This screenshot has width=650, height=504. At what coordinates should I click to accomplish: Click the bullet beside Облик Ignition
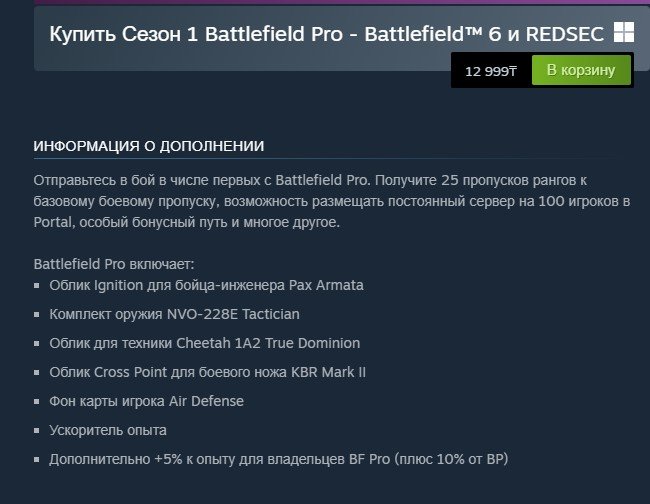pos(38,286)
